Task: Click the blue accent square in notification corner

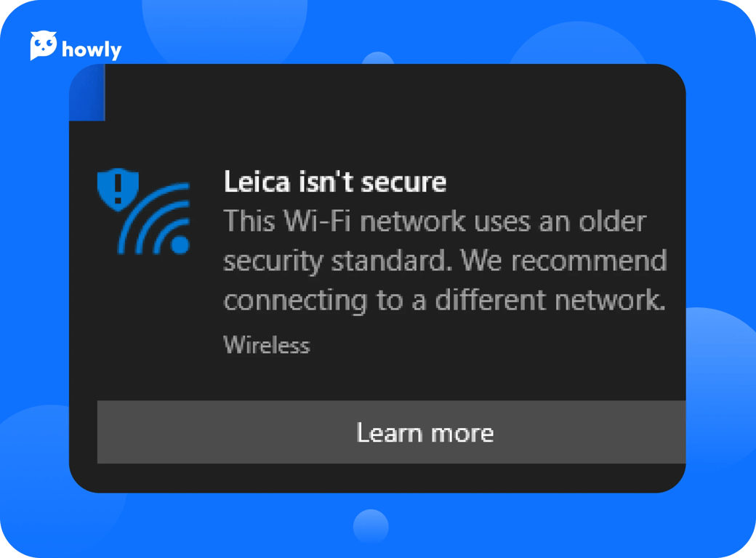Action: (87, 92)
